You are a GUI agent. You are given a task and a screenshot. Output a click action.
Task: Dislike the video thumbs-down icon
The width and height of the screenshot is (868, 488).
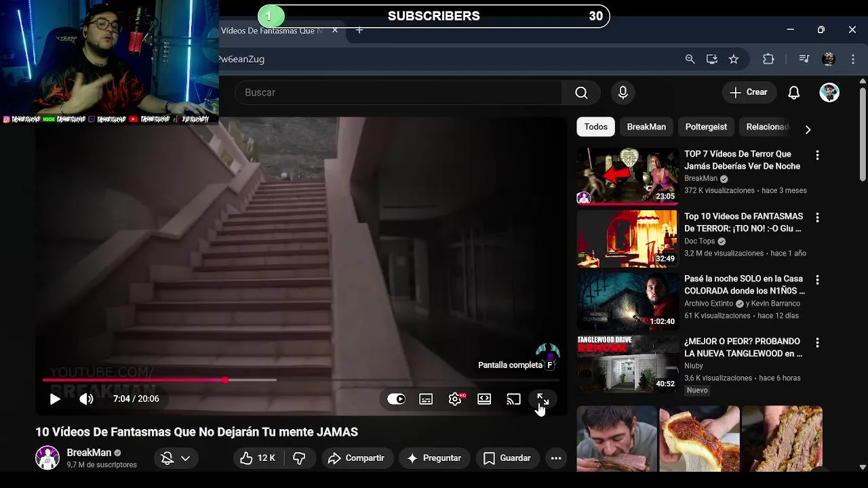299,459
